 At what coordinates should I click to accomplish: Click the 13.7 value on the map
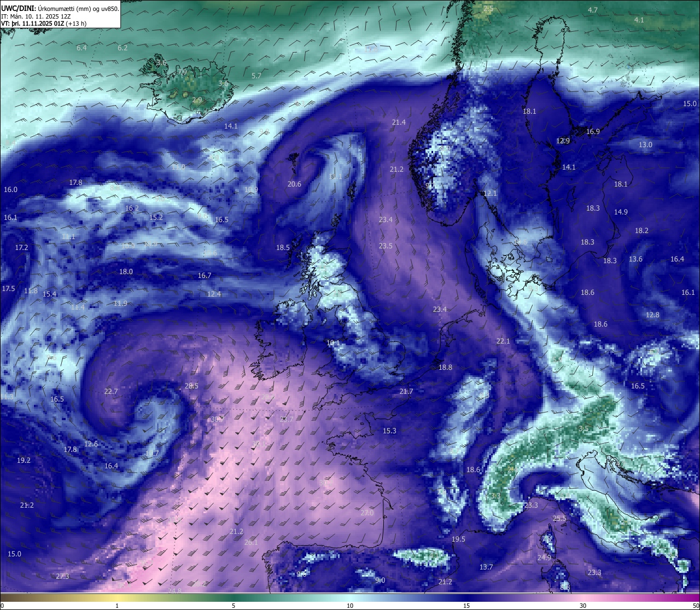point(486,567)
